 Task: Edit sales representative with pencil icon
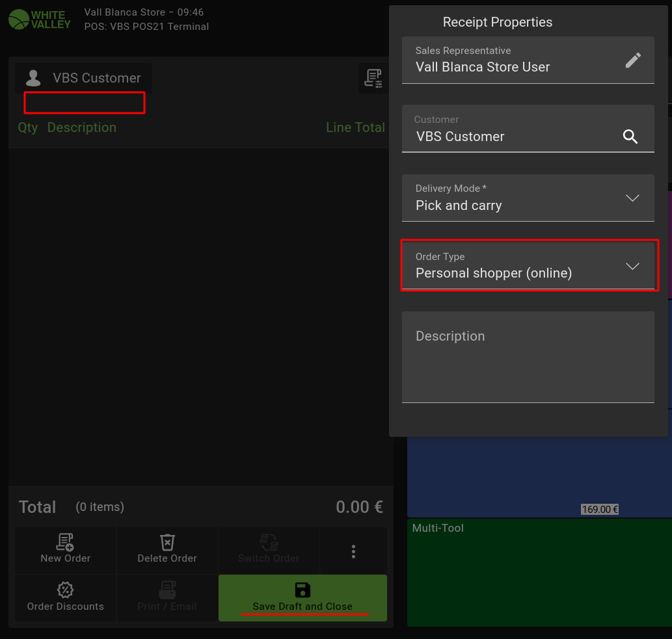tap(632, 60)
